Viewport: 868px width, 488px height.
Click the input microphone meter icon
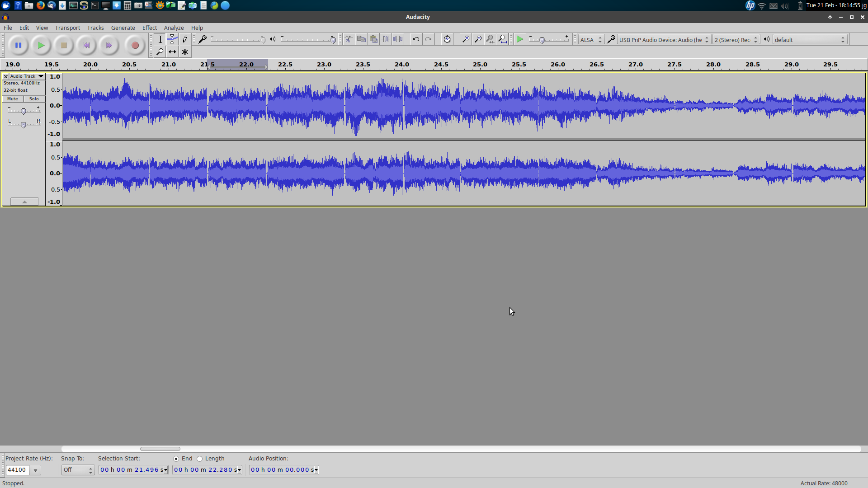(203, 39)
